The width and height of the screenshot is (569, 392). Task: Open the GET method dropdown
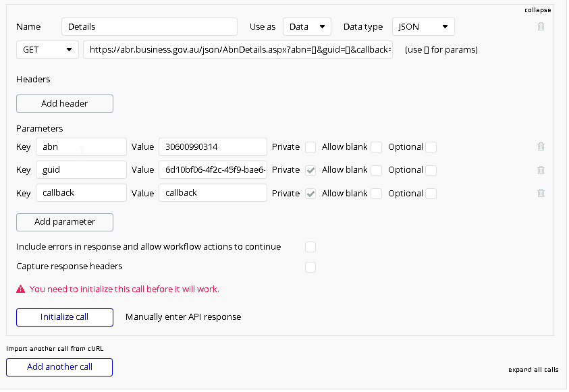[x=47, y=49]
